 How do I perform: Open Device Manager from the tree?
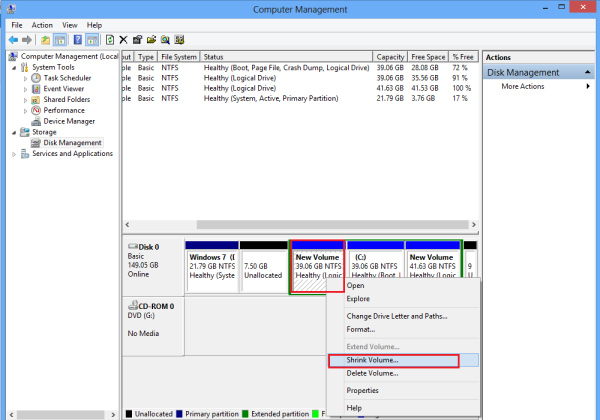[69, 121]
